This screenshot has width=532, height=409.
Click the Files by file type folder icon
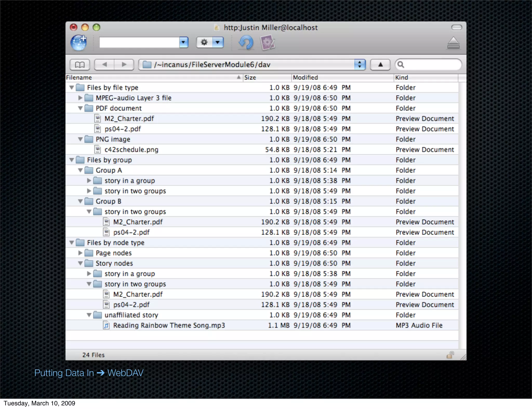(x=80, y=88)
